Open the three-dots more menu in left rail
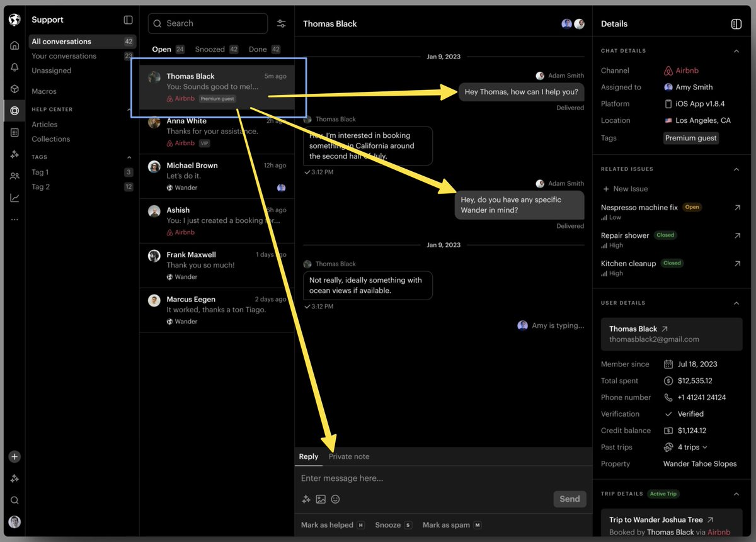The width and height of the screenshot is (756, 542). (14, 220)
